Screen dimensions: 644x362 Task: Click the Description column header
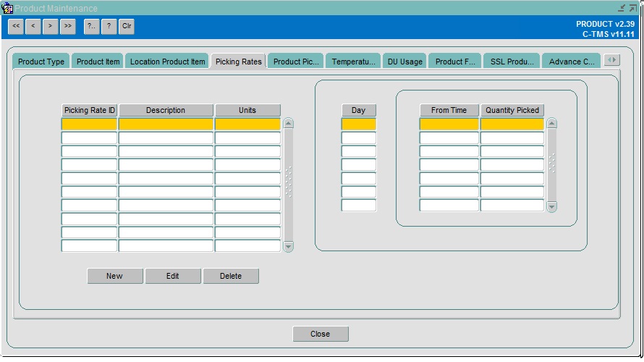[x=166, y=110]
